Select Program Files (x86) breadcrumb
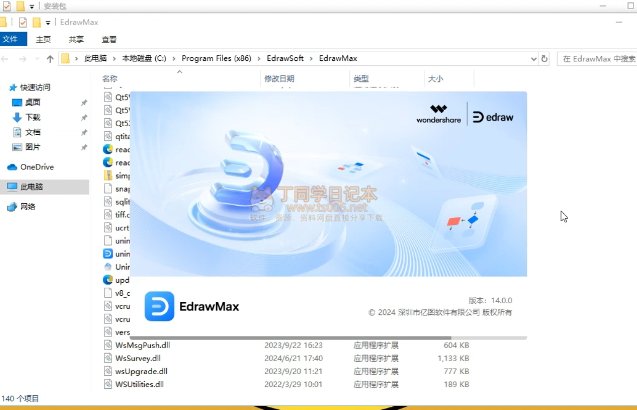The width and height of the screenshot is (637, 410). [x=216, y=59]
